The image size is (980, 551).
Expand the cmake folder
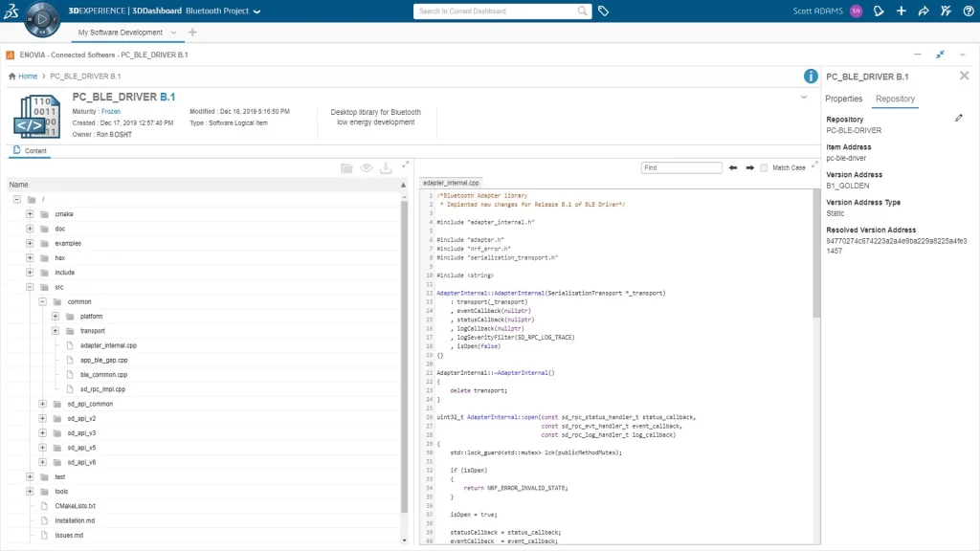pos(31,214)
